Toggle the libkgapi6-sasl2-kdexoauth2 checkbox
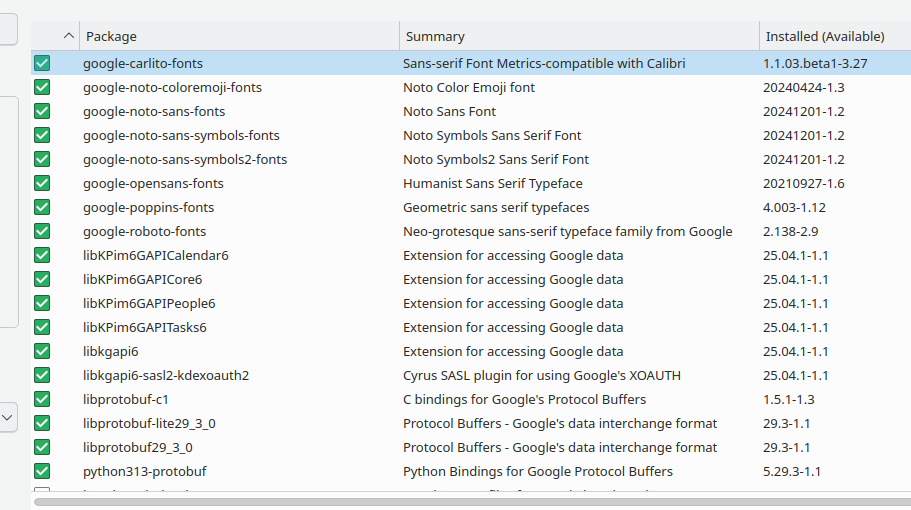The height and width of the screenshot is (510, 911). 42,375
